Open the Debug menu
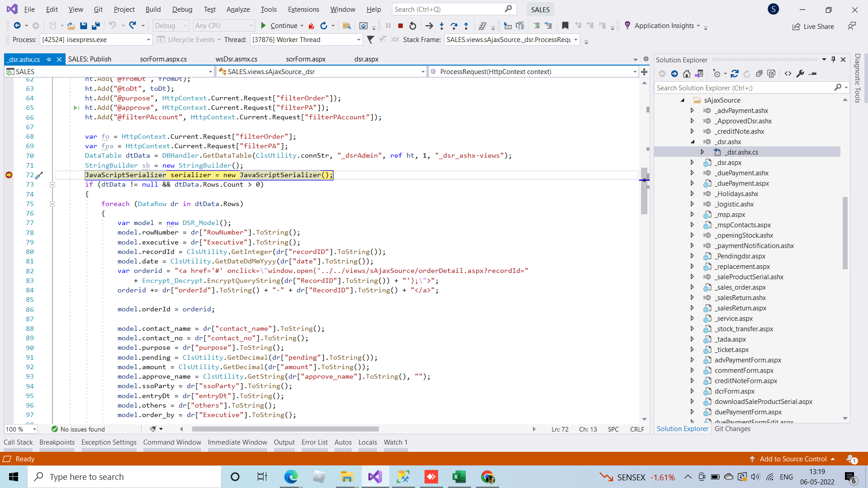 [x=182, y=9]
